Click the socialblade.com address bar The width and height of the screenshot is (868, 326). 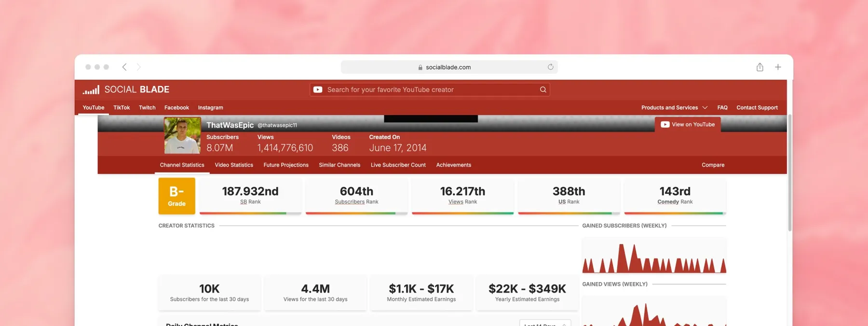449,67
